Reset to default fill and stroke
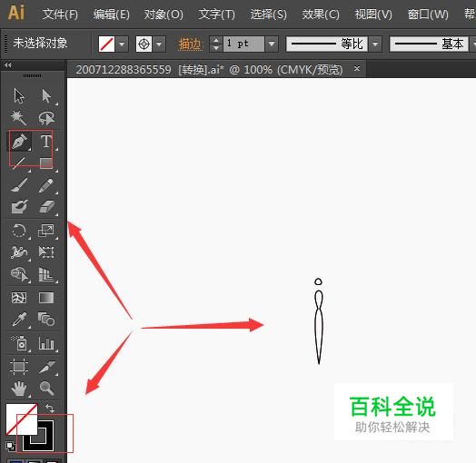Image resolution: width=476 pixels, height=463 pixels. point(10,446)
